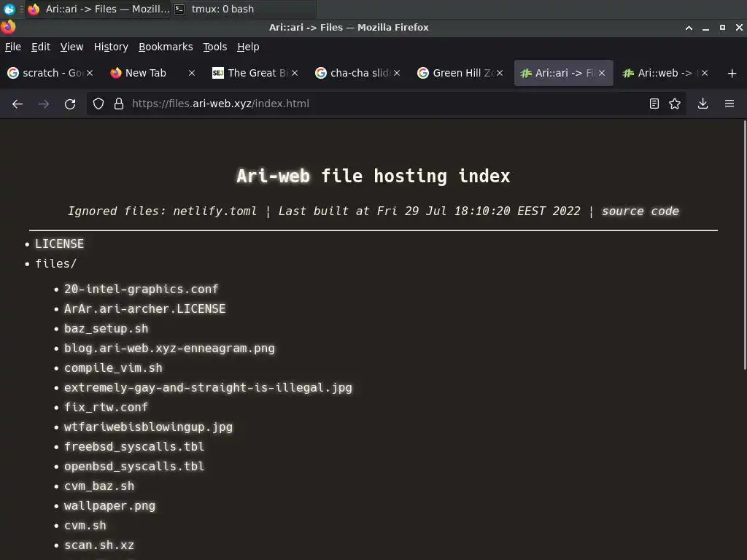Open wtfariwebisblowingup.jpg link
Image resolution: width=747 pixels, height=560 pixels.
point(148,427)
